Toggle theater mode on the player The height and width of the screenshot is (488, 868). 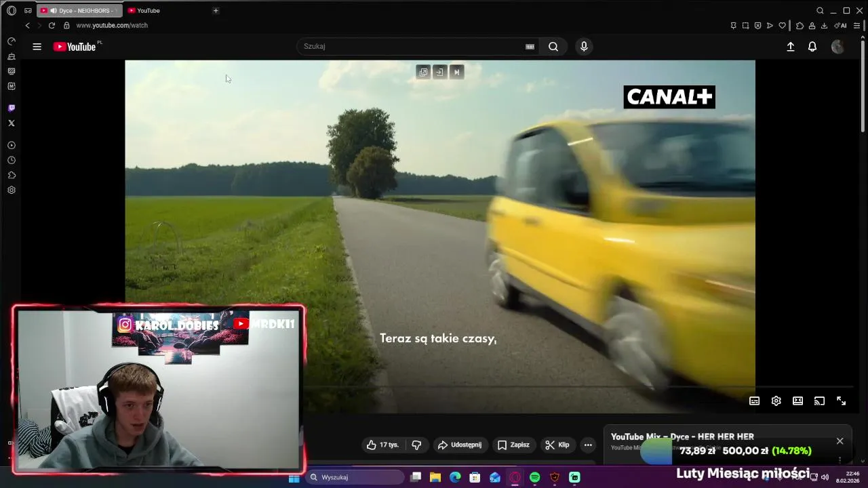(x=798, y=401)
